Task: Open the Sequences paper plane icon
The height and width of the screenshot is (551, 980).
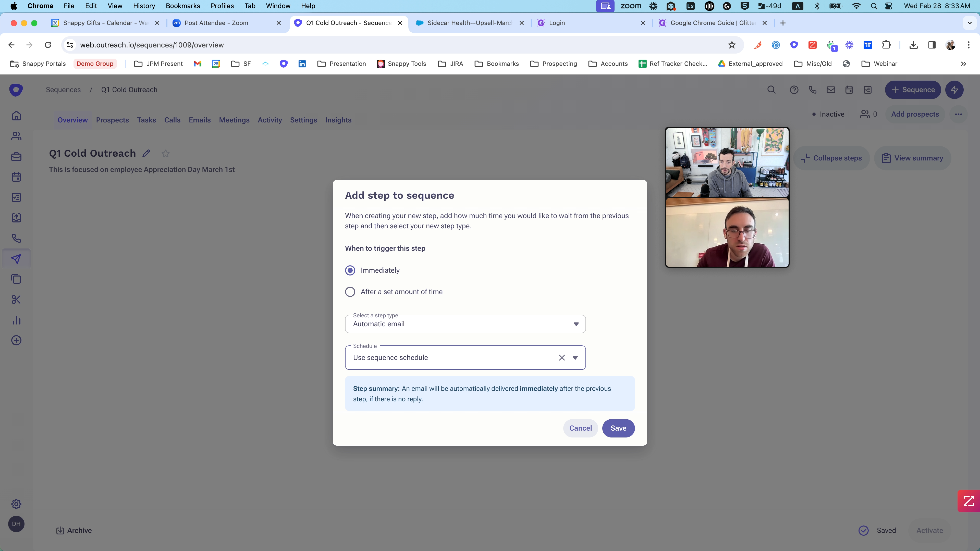Action: [x=16, y=259]
